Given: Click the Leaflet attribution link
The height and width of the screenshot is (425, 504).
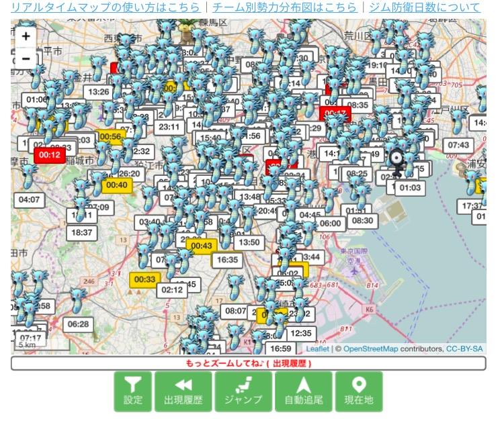Looking at the screenshot, I should tap(317, 348).
